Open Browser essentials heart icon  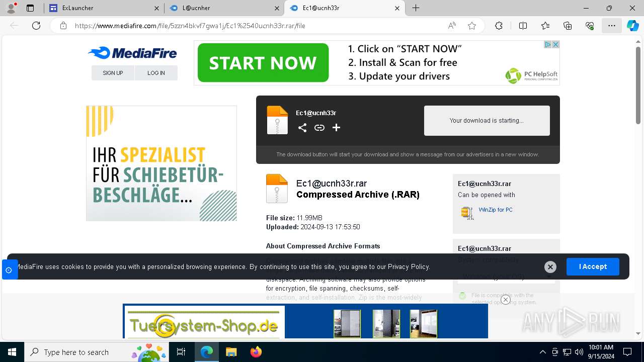click(x=590, y=26)
